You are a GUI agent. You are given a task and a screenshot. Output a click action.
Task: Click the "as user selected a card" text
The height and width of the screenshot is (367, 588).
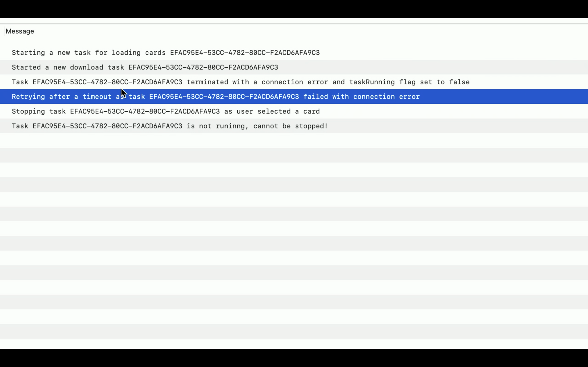pos(272,111)
